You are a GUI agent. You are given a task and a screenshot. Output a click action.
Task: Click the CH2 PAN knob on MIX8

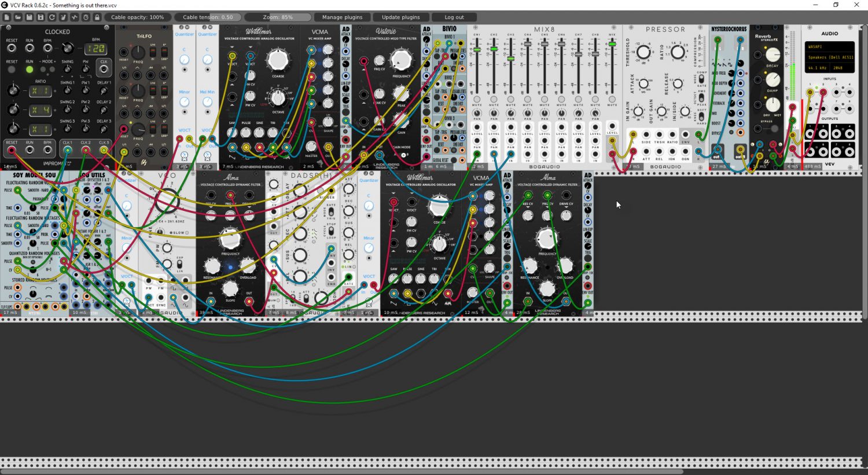click(494, 113)
